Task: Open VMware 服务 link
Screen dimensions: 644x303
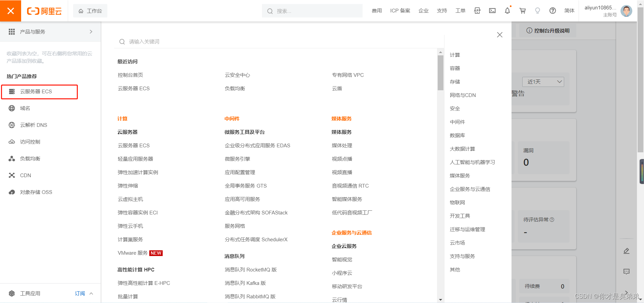Action: (x=132, y=253)
